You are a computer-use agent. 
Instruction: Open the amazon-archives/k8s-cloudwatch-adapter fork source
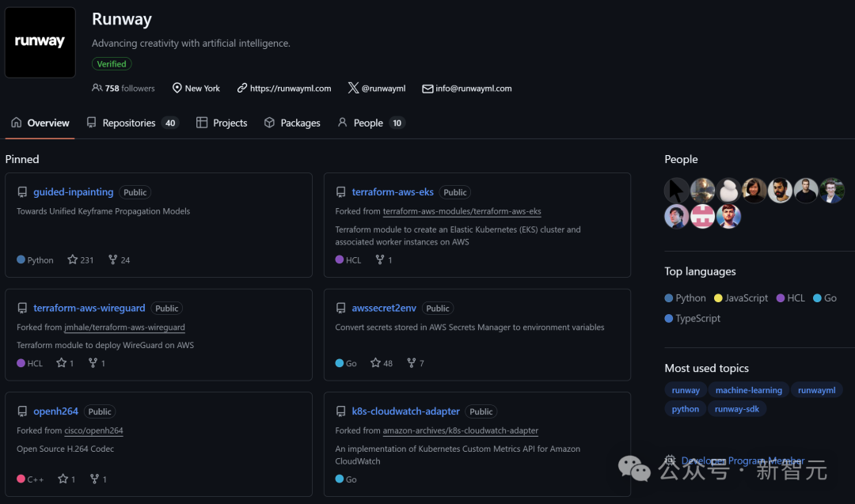click(460, 430)
